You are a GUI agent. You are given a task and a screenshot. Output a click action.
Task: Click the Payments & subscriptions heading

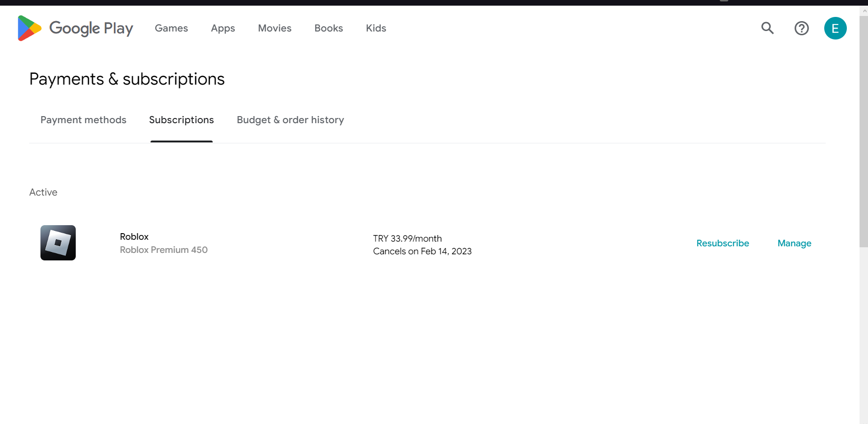(x=127, y=79)
